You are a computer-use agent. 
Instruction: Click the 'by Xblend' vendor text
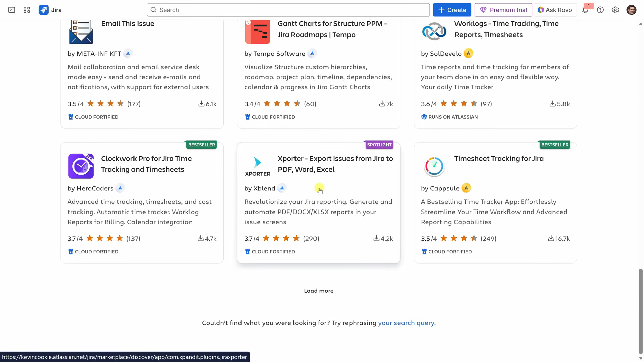coord(260,188)
